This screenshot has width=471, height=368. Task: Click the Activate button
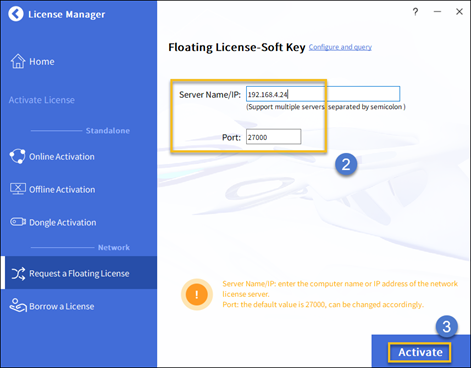click(x=420, y=352)
